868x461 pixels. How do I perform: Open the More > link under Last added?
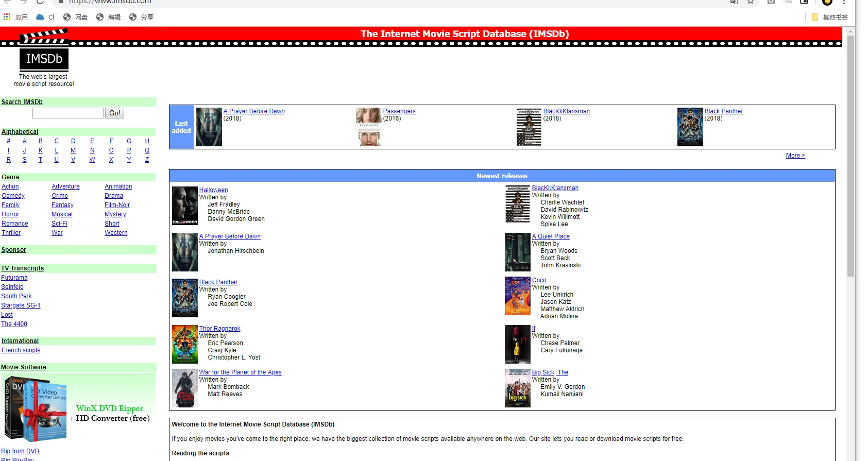pyautogui.click(x=795, y=156)
